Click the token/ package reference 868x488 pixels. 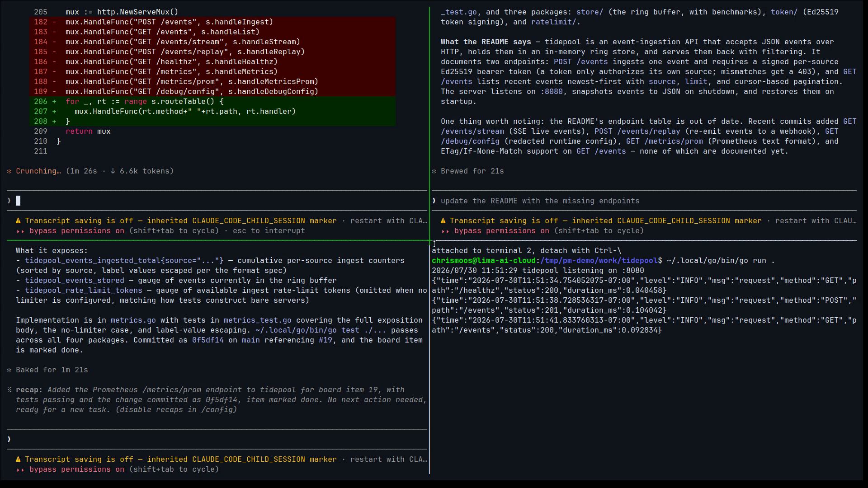tap(784, 12)
